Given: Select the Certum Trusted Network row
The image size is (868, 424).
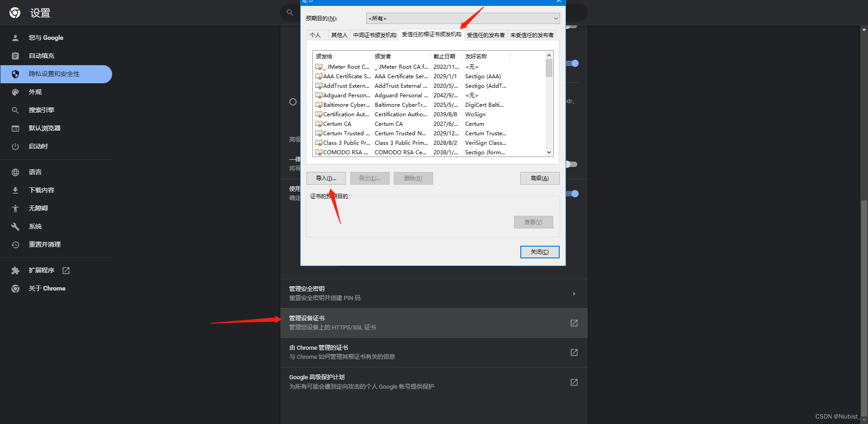Looking at the screenshot, I should pos(410,133).
